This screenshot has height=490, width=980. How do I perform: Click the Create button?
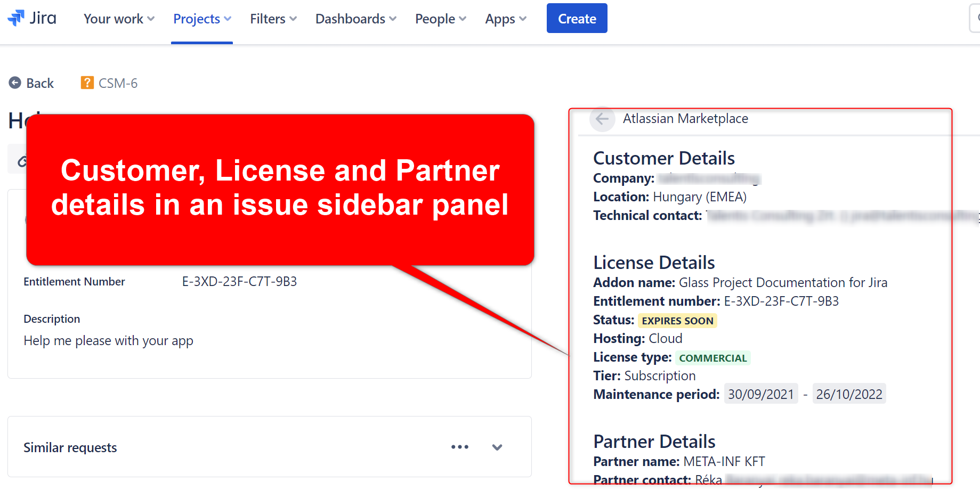(x=577, y=18)
